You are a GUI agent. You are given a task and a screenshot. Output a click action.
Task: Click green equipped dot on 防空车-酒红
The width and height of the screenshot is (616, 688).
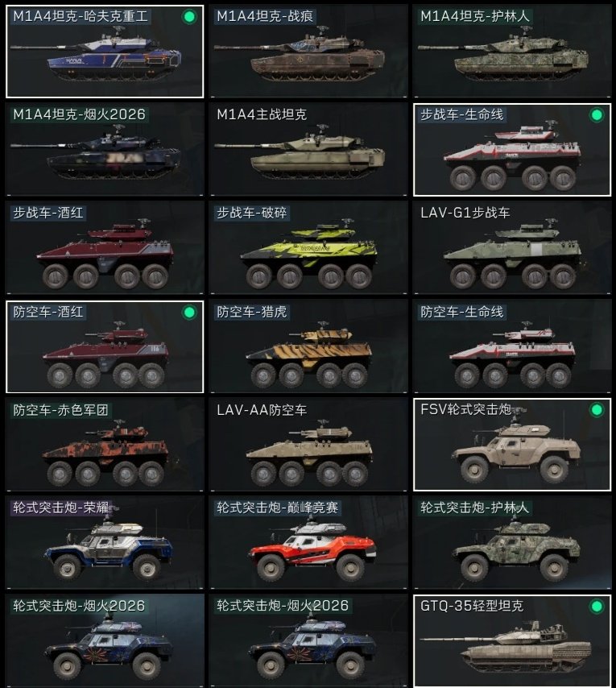tap(189, 313)
